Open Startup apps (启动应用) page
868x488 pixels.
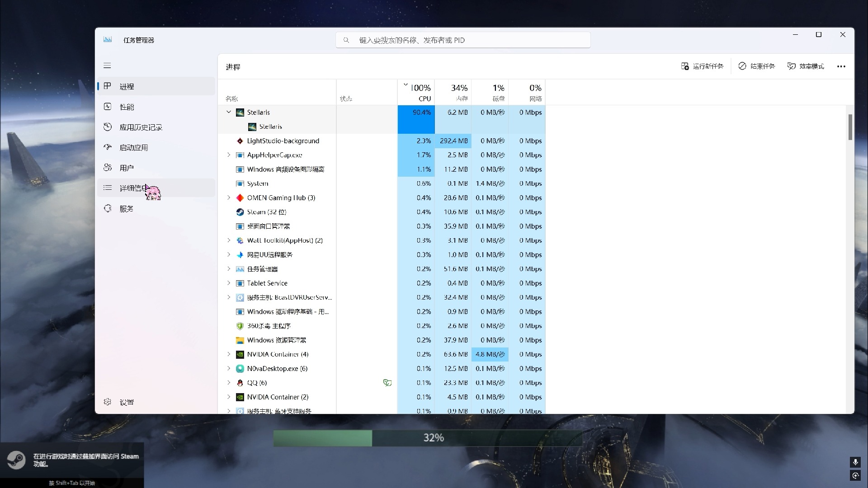point(133,148)
